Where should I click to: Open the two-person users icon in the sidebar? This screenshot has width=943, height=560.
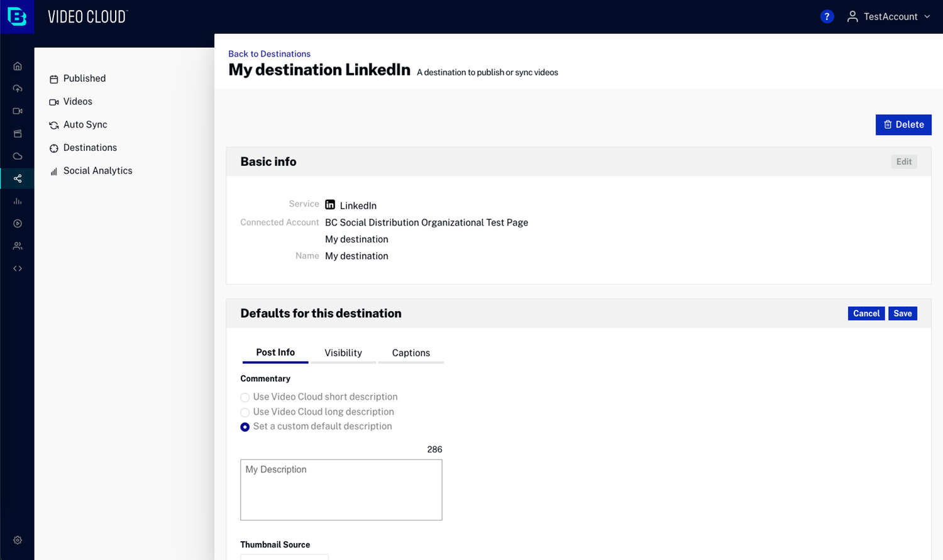[18, 246]
